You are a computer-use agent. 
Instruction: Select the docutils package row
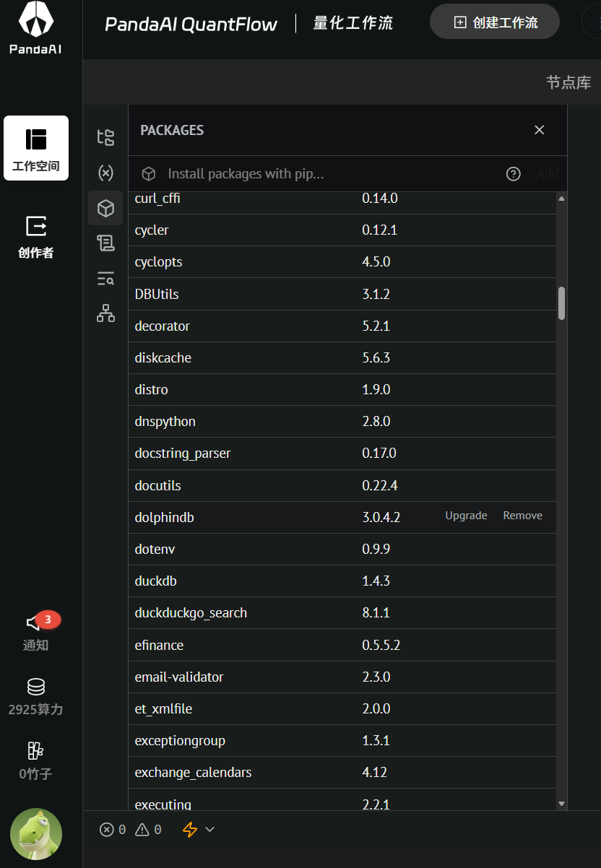click(342, 485)
